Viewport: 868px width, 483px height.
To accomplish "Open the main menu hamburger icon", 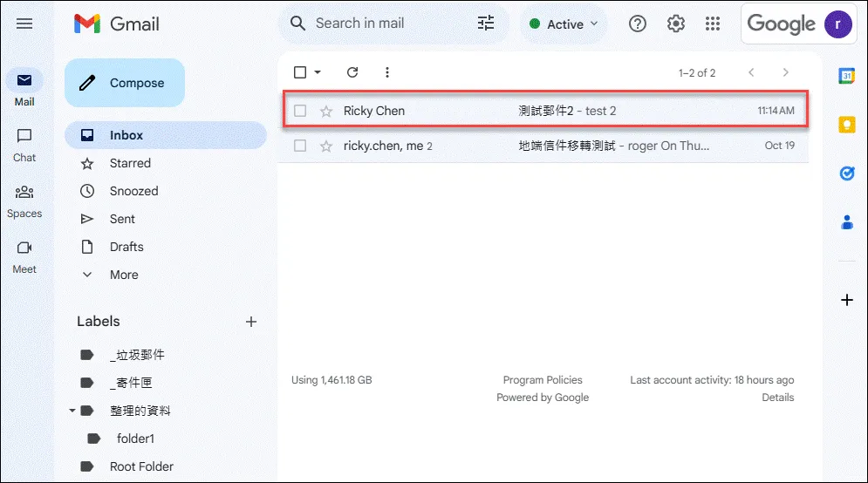I will coord(24,24).
